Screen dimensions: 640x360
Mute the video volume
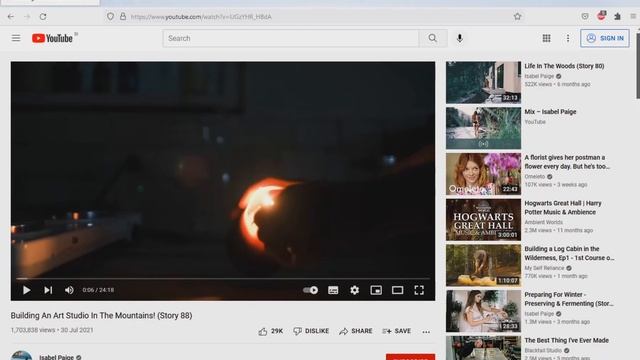[69, 290]
